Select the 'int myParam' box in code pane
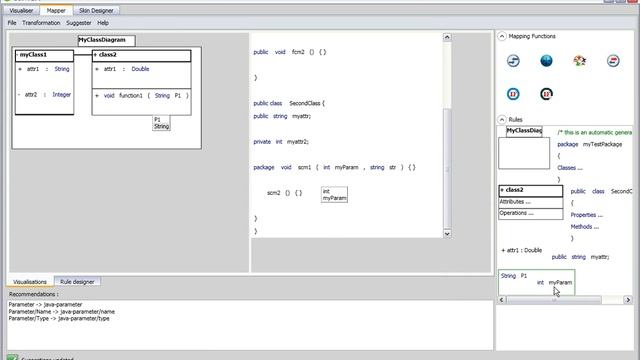The image size is (640, 360). pos(334,195)
